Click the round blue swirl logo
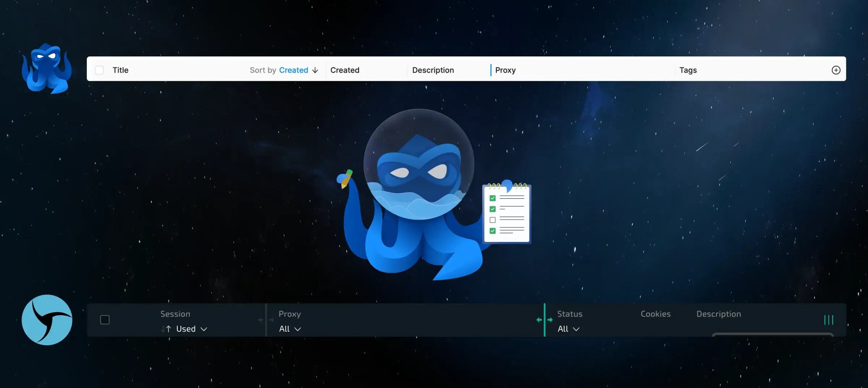The image size is (868, 388). pos(47,320)
